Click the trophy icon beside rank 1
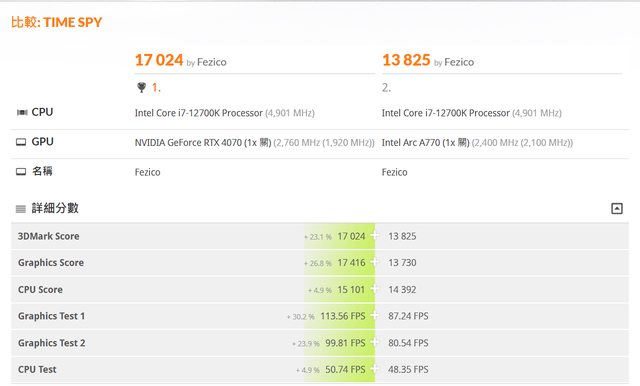The width and height of the screenshot is (640, 386). (141, 87)
